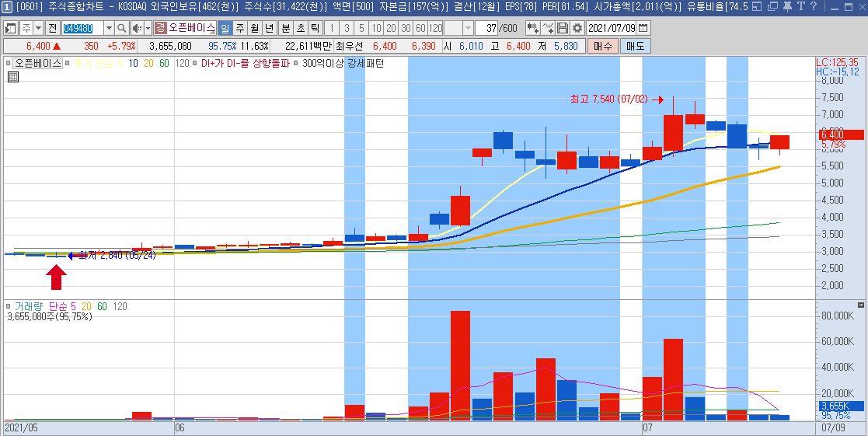Save chart settings with floppy disk icon
The image size is (868, 436).
tap(563, 28)
